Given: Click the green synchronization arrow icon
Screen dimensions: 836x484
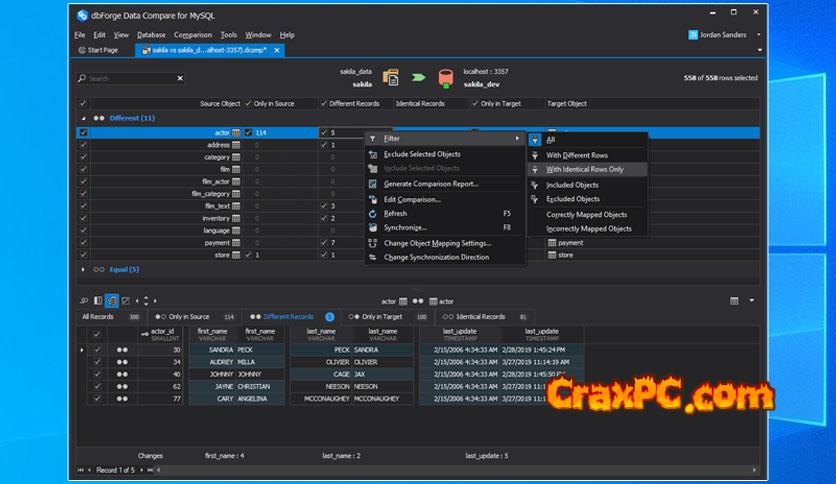Looking at the screenshot, I should [419, 78].
